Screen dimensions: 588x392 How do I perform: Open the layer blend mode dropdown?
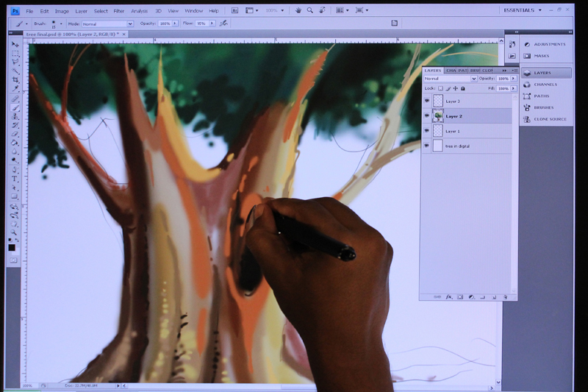click(x=451, y=79)
